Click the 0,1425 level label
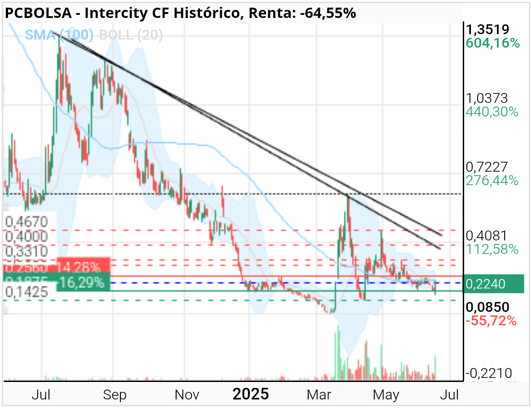Image resolution: width=532 pixels, height=408 pixels. (27, 292)
